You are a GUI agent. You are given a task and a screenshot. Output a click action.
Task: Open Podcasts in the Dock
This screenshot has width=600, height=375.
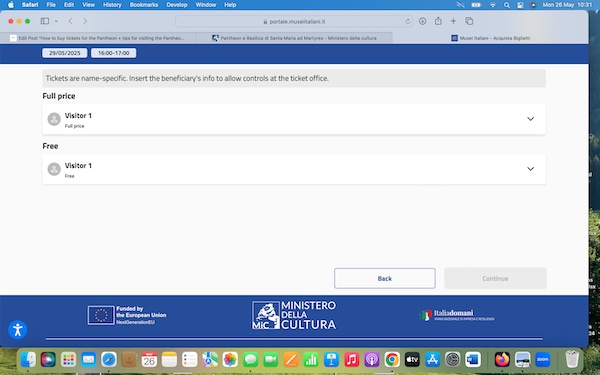coord(372,360)
